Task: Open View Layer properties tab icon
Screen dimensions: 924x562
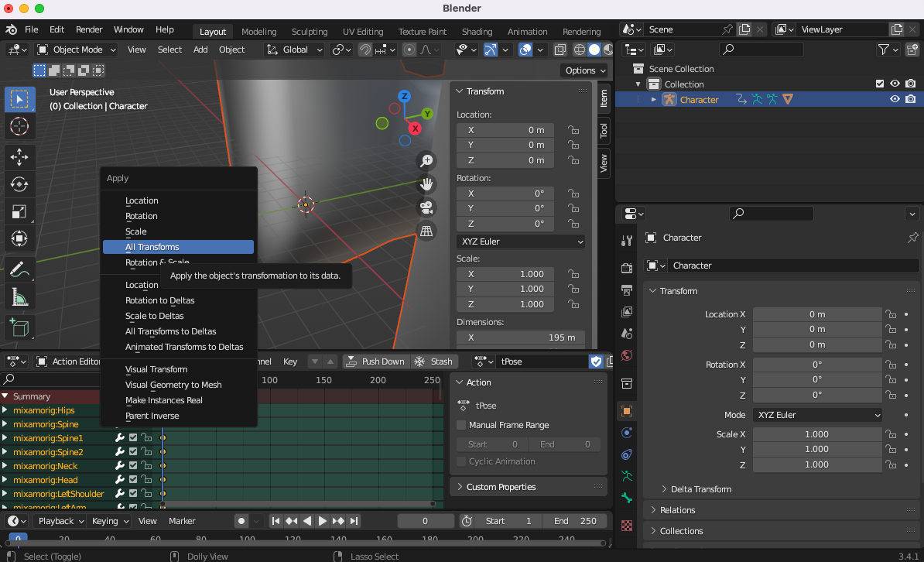Action: [627, 311]
